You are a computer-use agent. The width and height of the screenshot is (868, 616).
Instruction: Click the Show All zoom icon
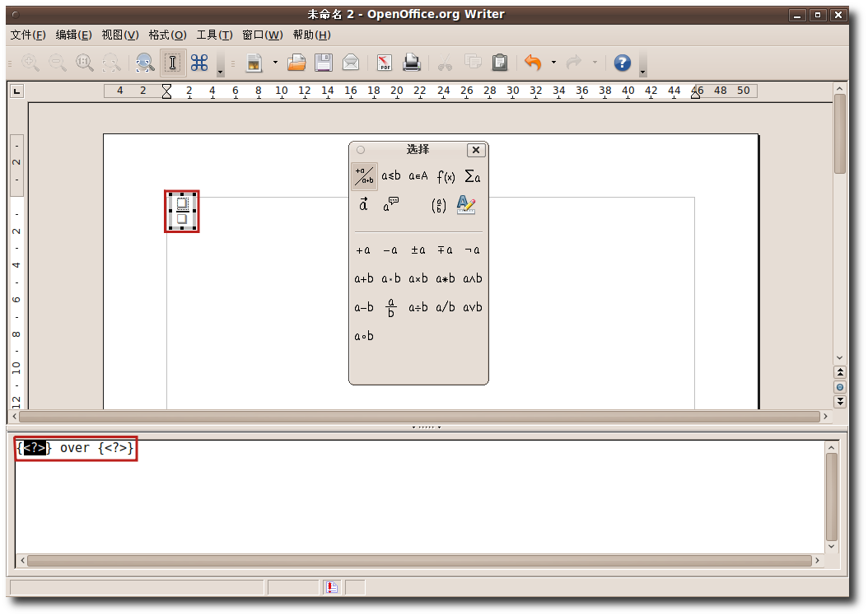112,63
